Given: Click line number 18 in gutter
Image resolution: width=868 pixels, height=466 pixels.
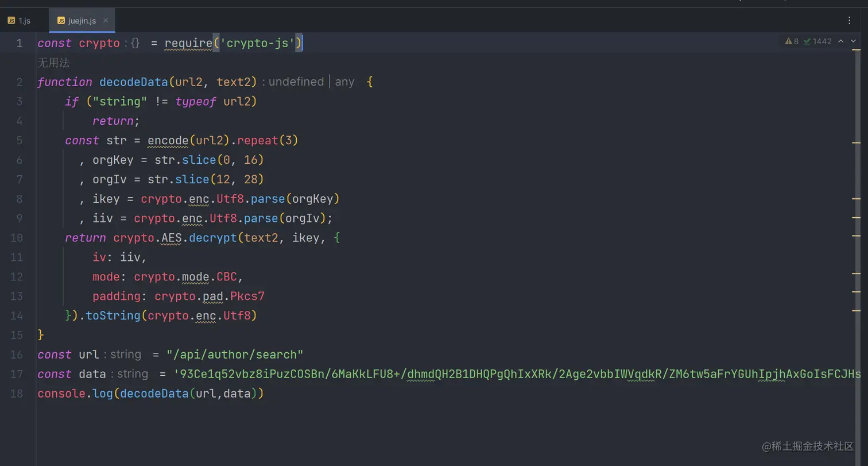Looking at the screenshot, I should (17, 394).
